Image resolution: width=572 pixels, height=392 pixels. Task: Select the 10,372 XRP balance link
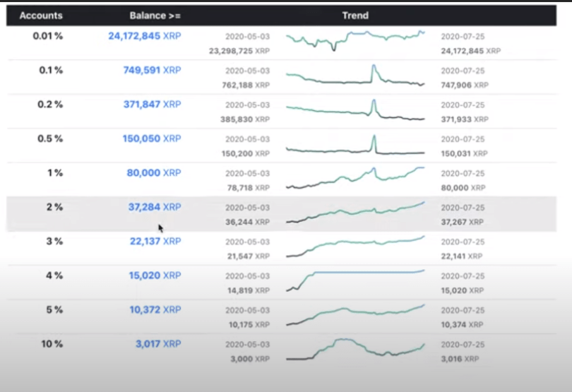pos(154,309)
